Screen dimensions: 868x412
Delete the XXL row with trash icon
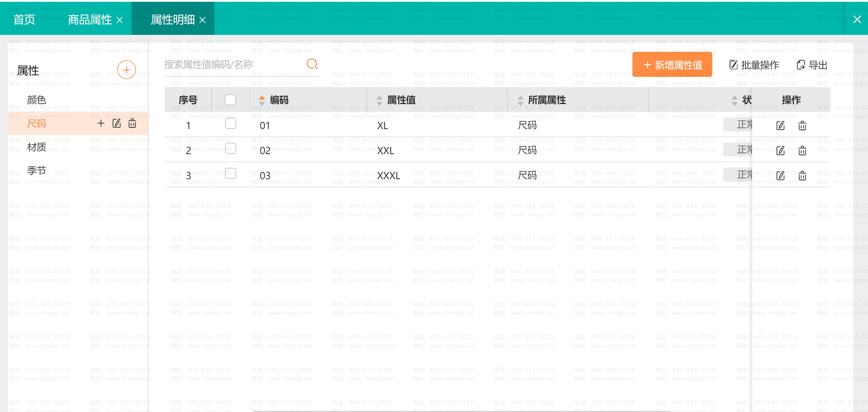[802, 151]
